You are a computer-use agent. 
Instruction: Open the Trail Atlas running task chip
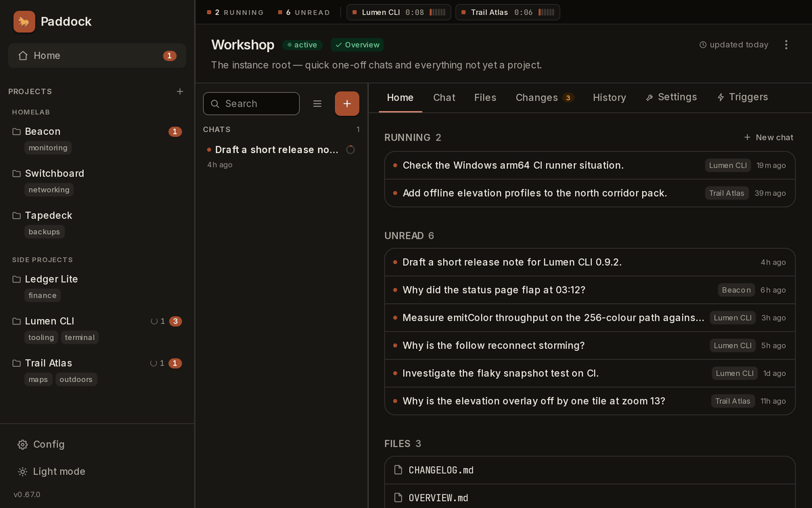click(507, 12)
